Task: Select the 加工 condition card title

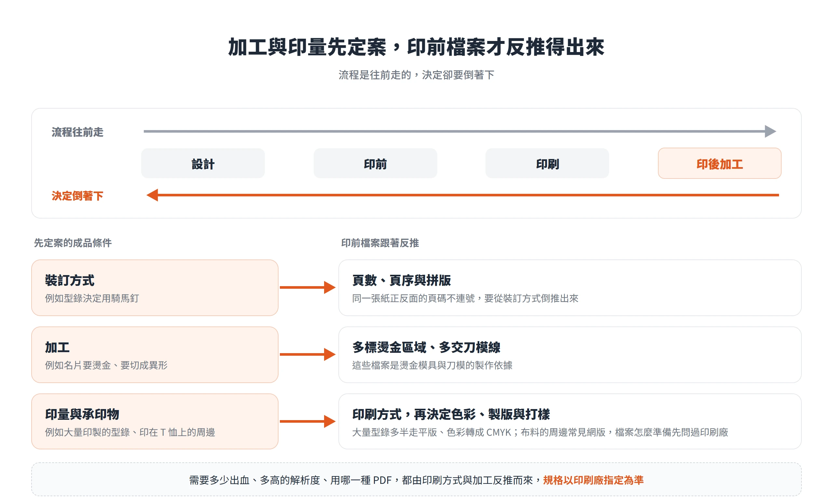Action: coord(57,347)
